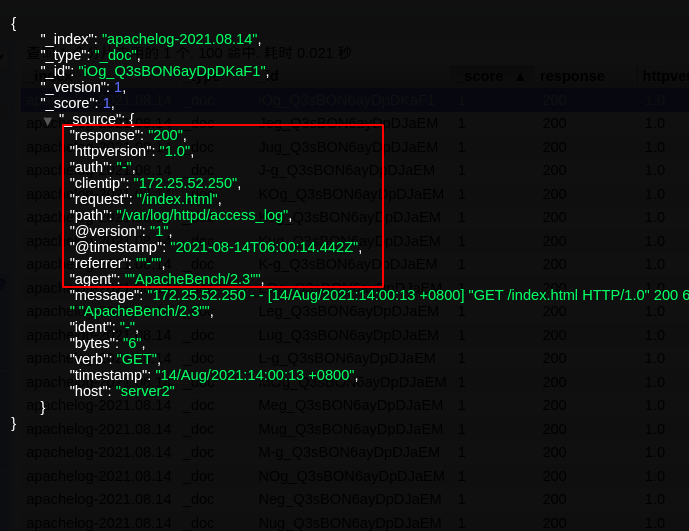Select the request value "/index.html"

(x=178, y=199)
